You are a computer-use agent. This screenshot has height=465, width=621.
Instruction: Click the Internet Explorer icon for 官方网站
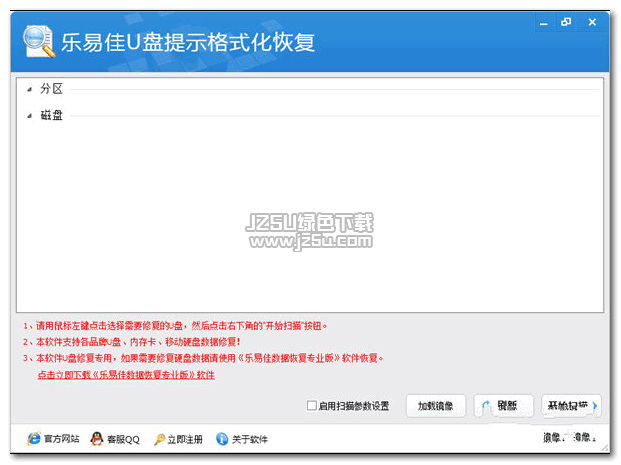(34, 438)
